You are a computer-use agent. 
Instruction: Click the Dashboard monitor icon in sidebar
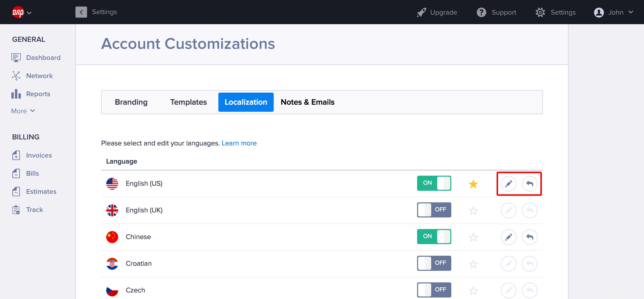tap(16, 58)
